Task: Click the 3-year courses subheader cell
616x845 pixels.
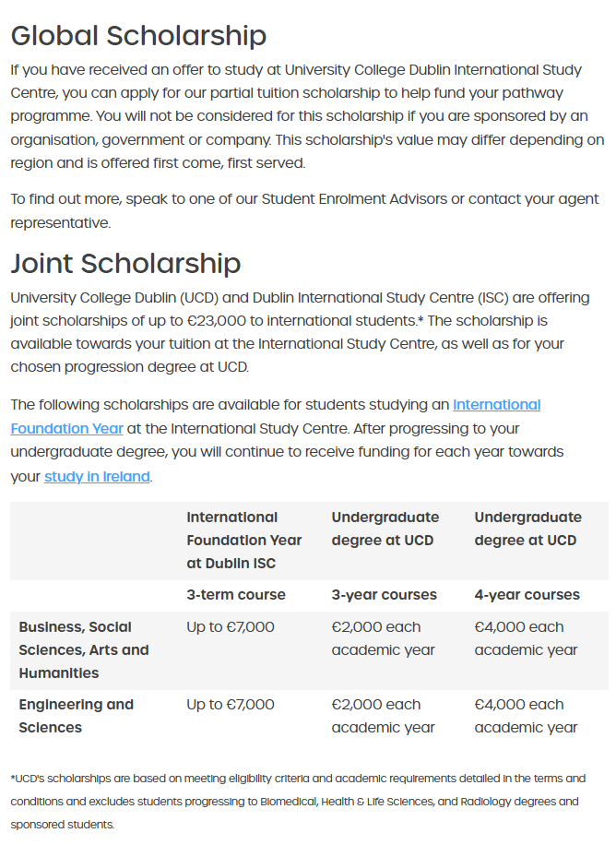Action: 385,595
